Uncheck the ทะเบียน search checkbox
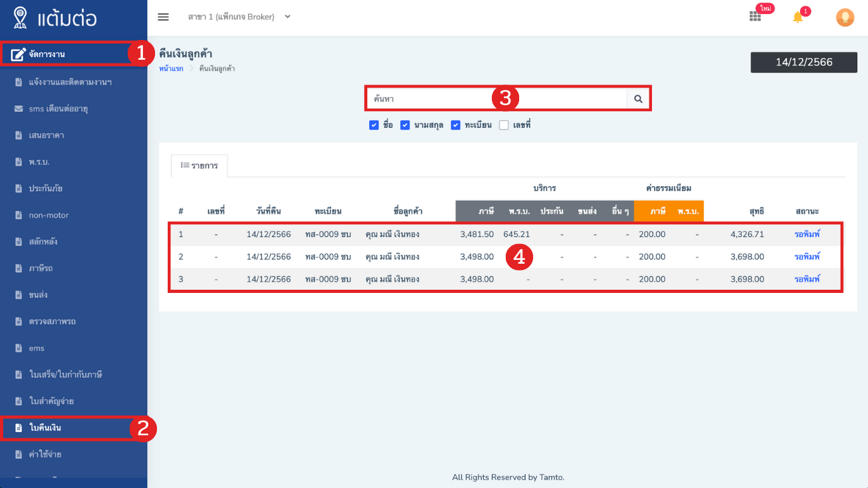 click(456, 125)
